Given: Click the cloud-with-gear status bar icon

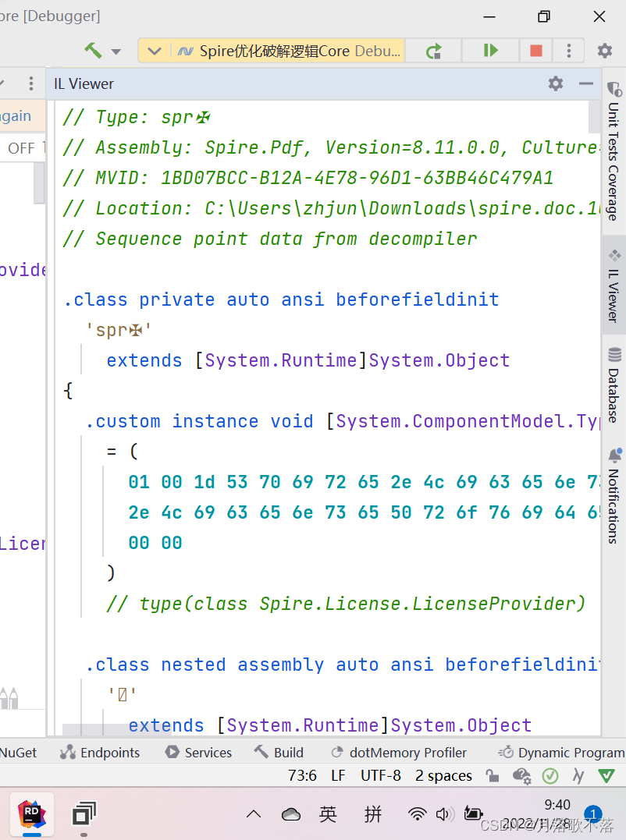Looking at the screenshot, I should pyautogui.click(x=521, y=776).
